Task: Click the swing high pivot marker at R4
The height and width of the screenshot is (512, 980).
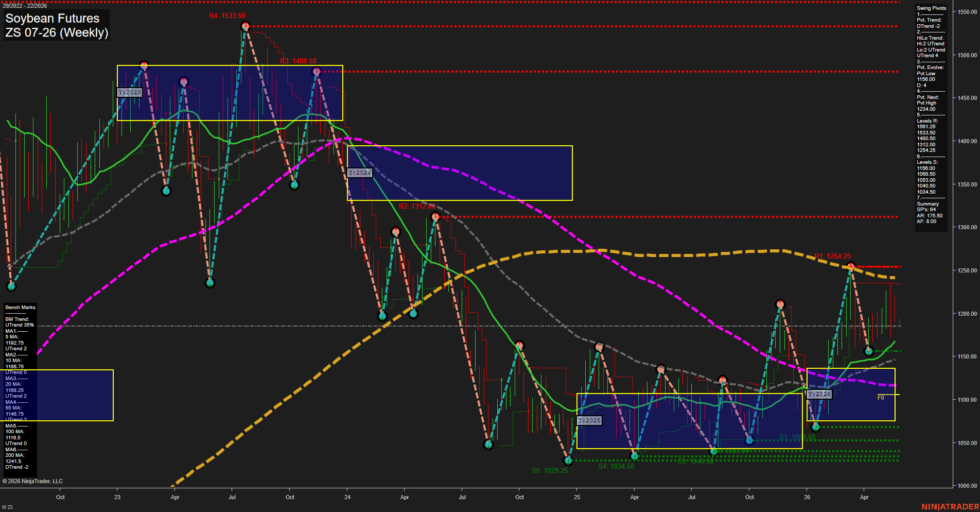Action: 246,26
